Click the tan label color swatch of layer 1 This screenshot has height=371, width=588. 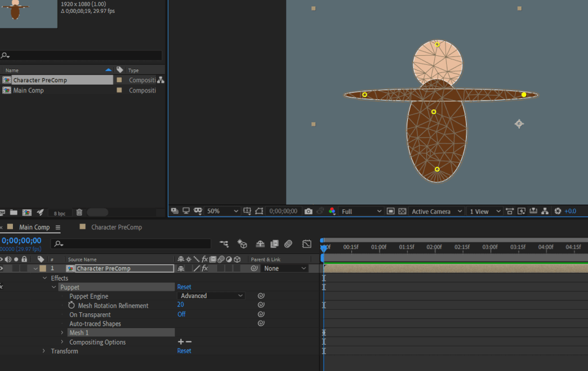tap(43, 269)
